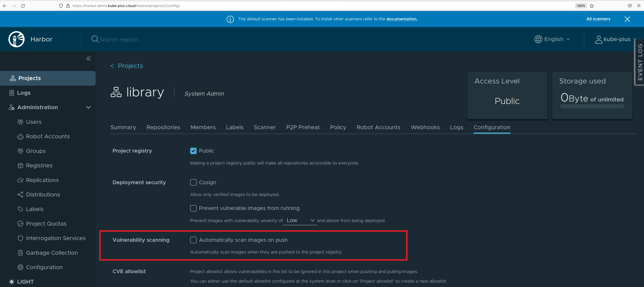
Task: Select the Scanner tab
Action: pos(265,127)
